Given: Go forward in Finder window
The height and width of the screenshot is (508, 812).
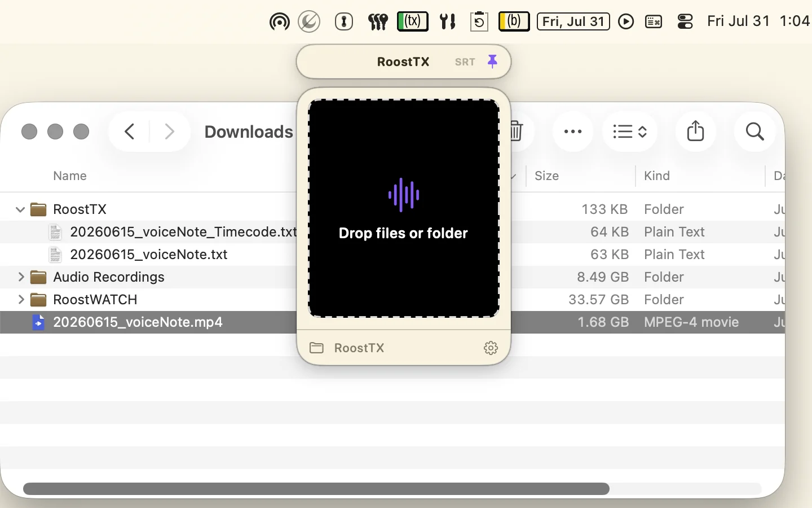Looking at the screenshot, I should click(169, 132).
